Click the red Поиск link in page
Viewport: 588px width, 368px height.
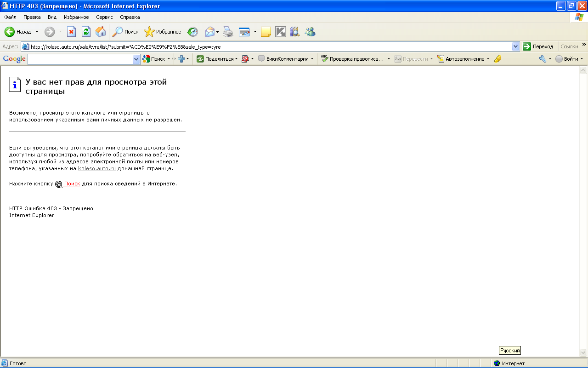(x=72, y=184)
